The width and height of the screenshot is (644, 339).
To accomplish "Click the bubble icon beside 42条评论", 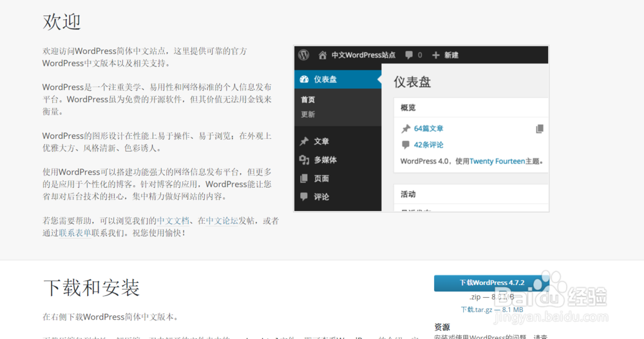I will [406, 145].
